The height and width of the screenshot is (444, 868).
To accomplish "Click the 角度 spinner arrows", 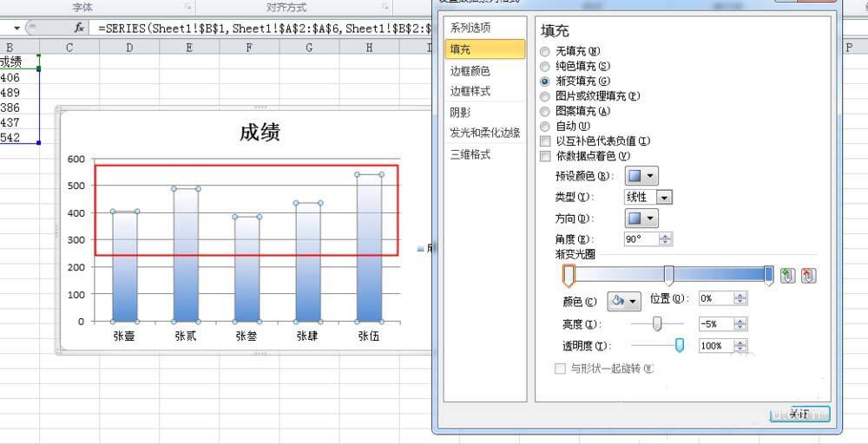I will point(666,238).
